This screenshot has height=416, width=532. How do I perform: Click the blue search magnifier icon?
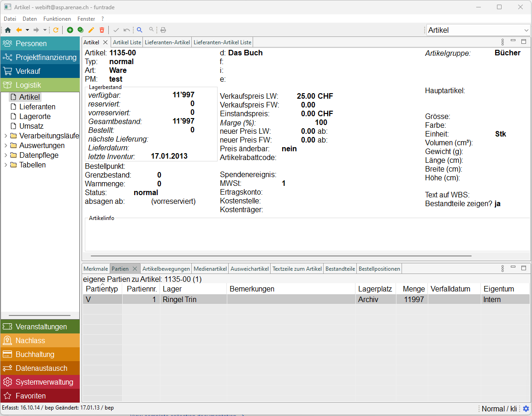[x=140, y=30]
